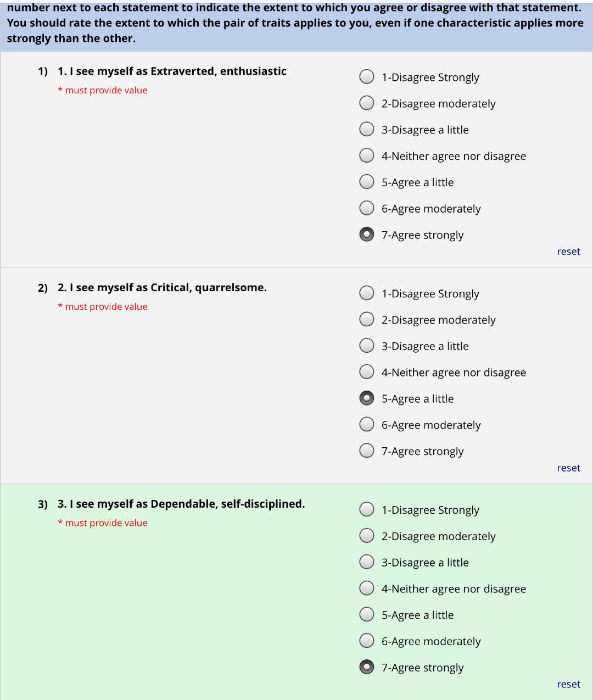Image resolution: width=593 pixels, height=700 pixels.
Task: Choose 2-Disagree moderately for question 1
Action: click(367, 103)
